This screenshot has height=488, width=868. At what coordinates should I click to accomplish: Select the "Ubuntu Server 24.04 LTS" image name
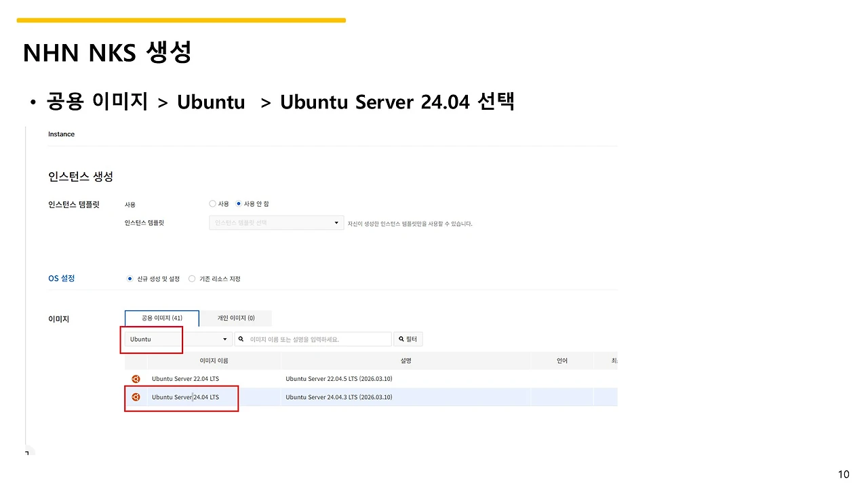(185, 396)
